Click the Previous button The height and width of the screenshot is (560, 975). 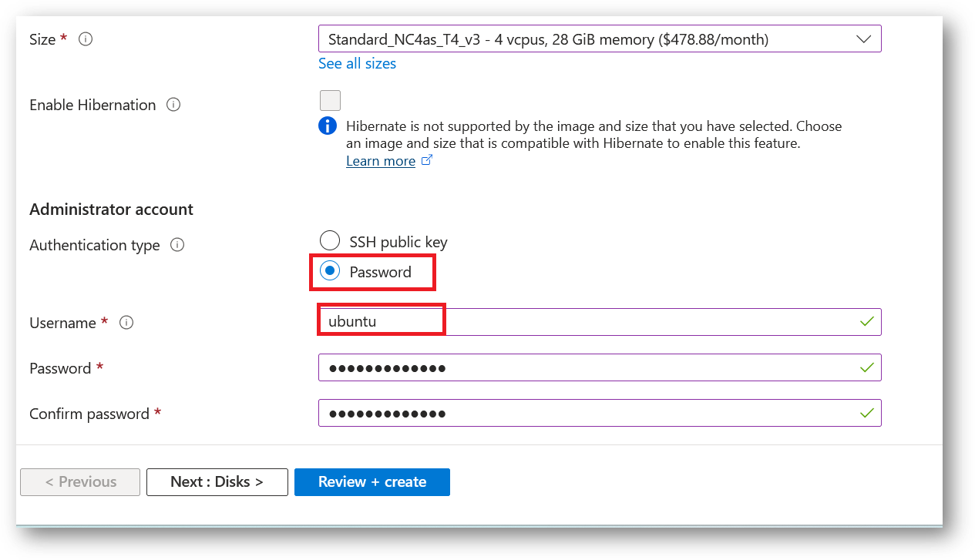click(x=79, y=481)
